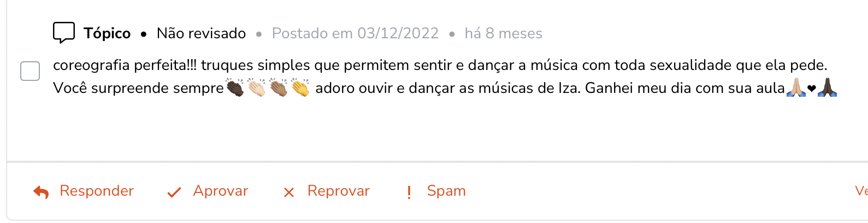
Task: Click the Responder link
Action: (x=97, y=191)
